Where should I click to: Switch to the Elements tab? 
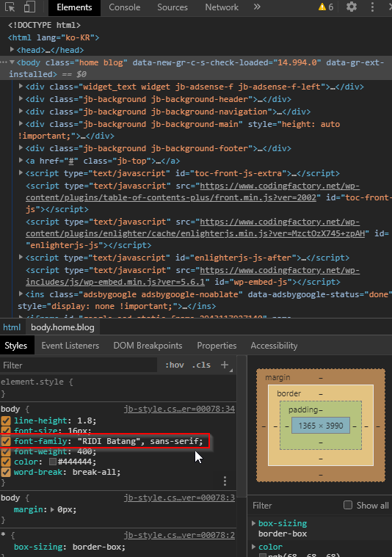[74, 7]
